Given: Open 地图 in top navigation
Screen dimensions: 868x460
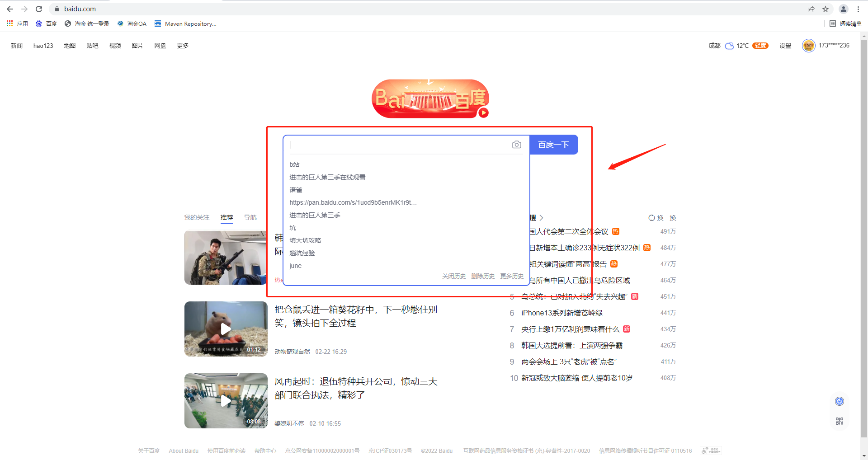Looking at the screenshot, I should click(70, 46).
